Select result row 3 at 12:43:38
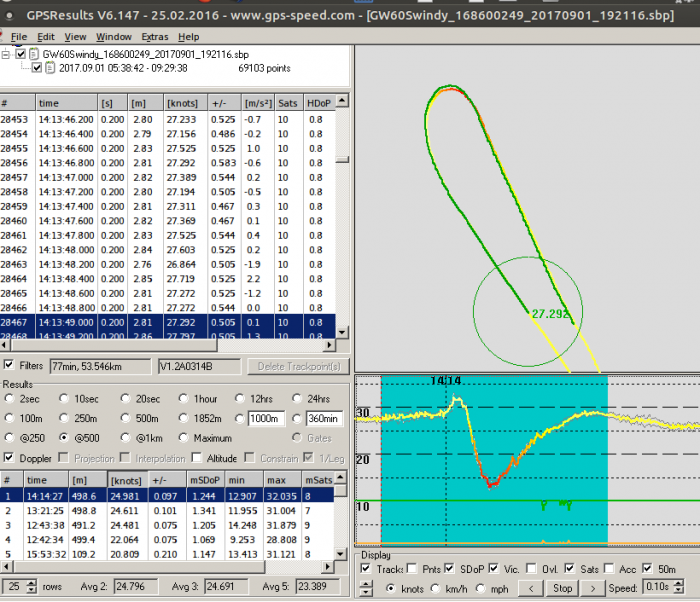Image resolution: width=700 pixels, height=602 pixels. coord(167,525)
